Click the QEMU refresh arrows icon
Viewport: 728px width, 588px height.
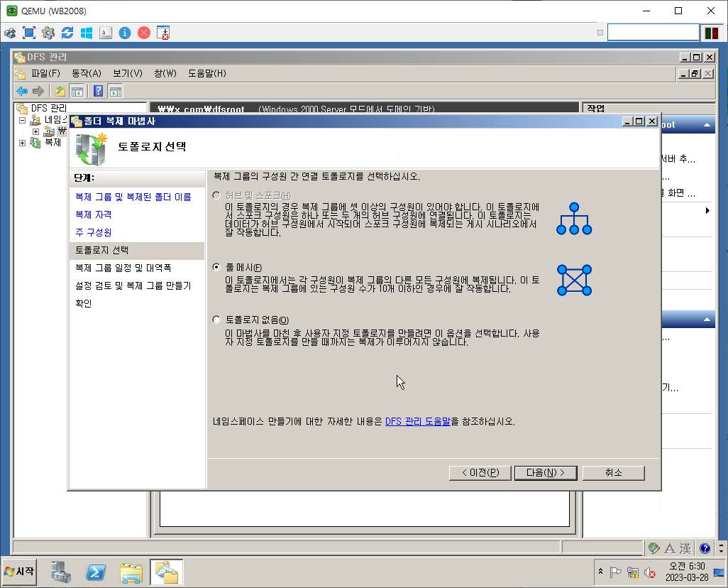[x=67, y=33]
